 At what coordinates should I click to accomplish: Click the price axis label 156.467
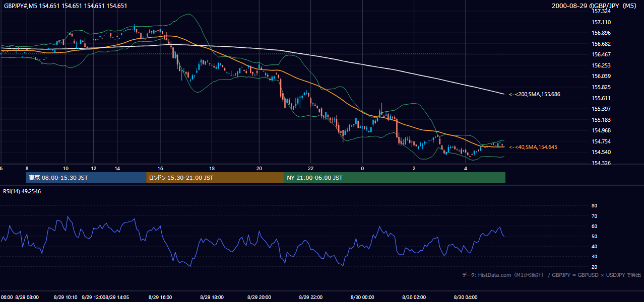pyautogui.click(x=601, y=55)
